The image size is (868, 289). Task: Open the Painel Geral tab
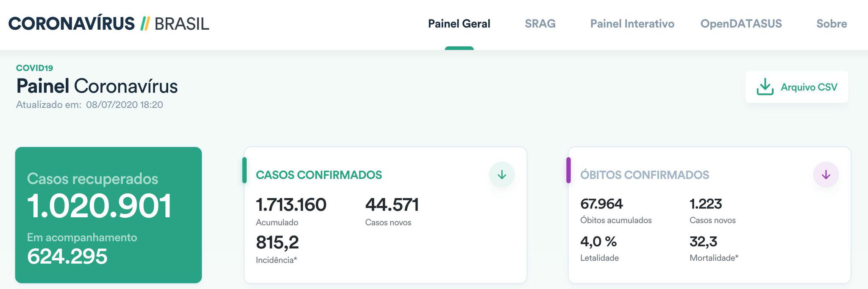pos(459,24)
